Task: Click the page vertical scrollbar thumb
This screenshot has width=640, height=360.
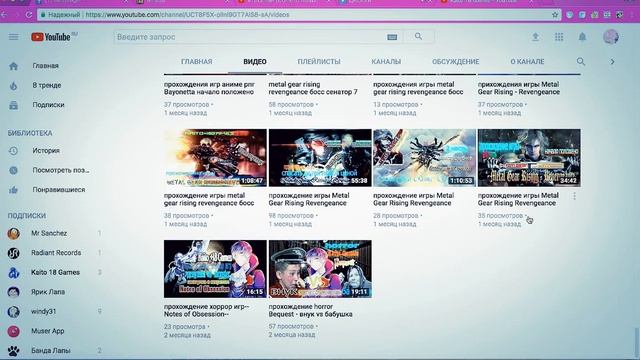Action: pos(636,342)
